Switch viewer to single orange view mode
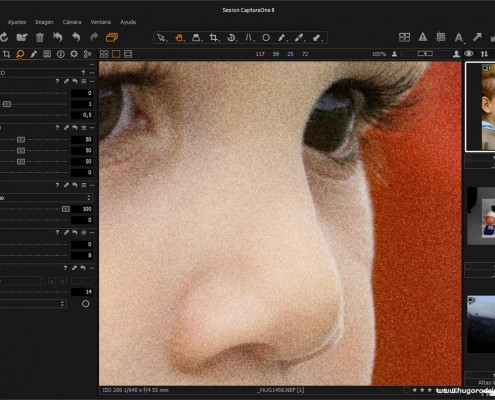 pos(116,54)
